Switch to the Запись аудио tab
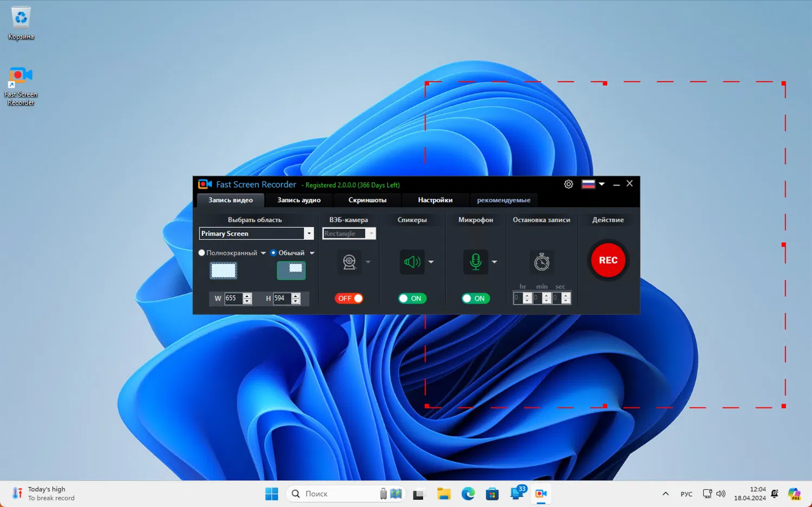The image size is (812, 507). [x=298, y=200]
